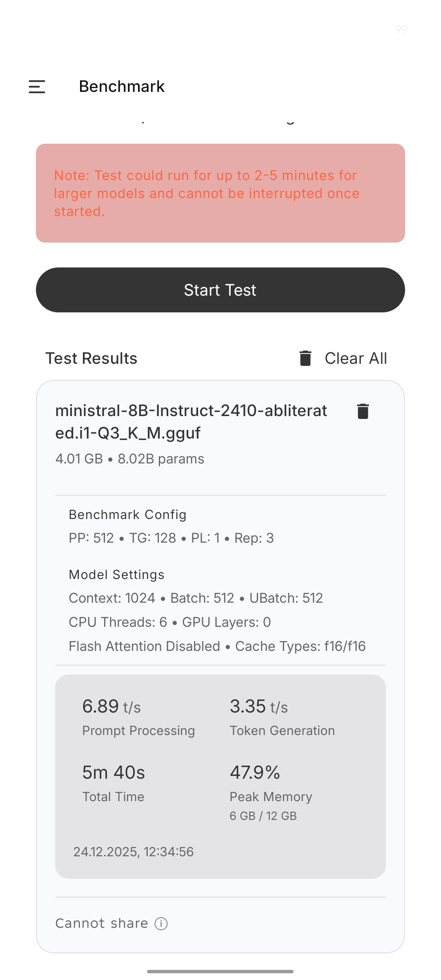Tap the 5m 40s Total Time value
441x980 pixels.
(x=114, y=773)
